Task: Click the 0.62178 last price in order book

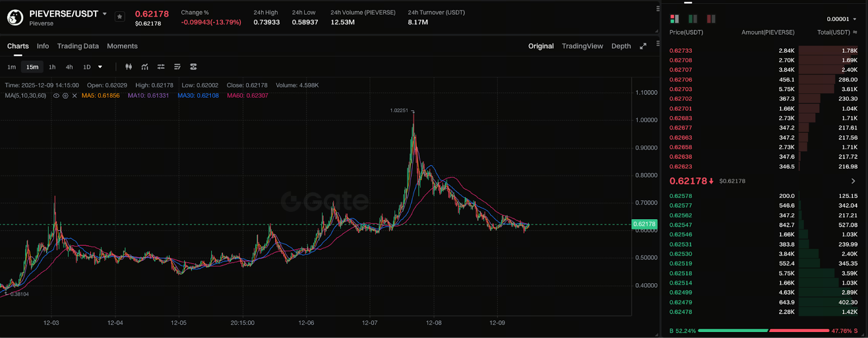Action: 688,181
